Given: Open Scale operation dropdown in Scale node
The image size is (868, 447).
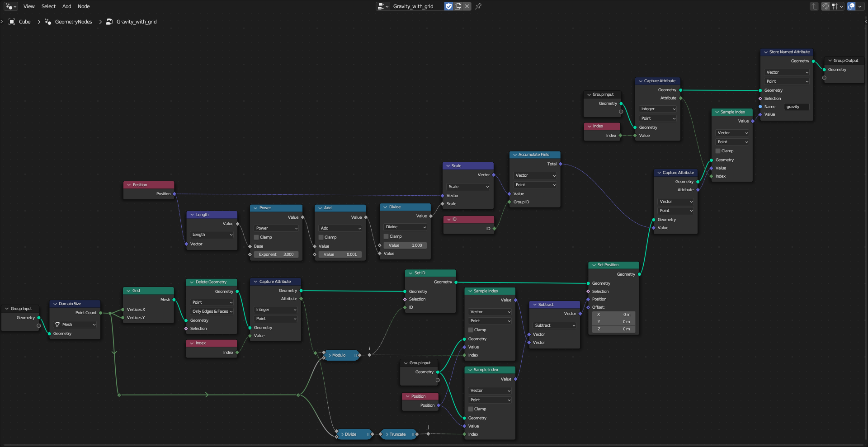Looking at the screenshot, I should pyautogui.click(x=468, y=187).
